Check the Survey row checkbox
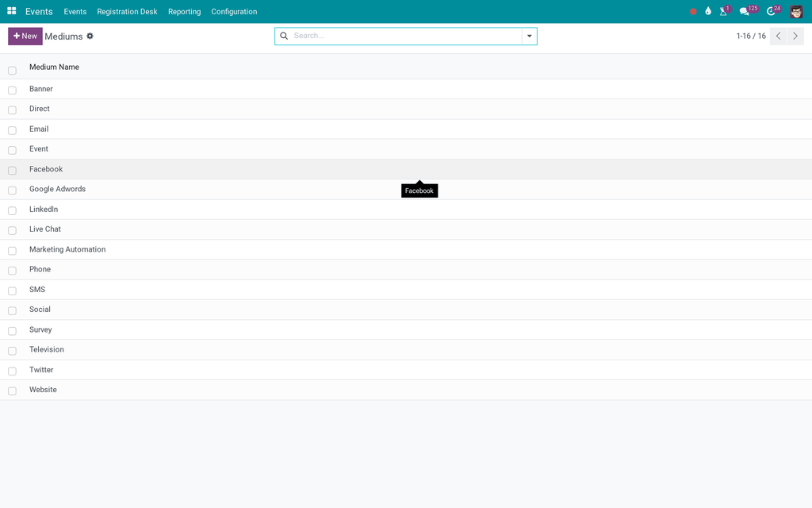 pos(13,331)
